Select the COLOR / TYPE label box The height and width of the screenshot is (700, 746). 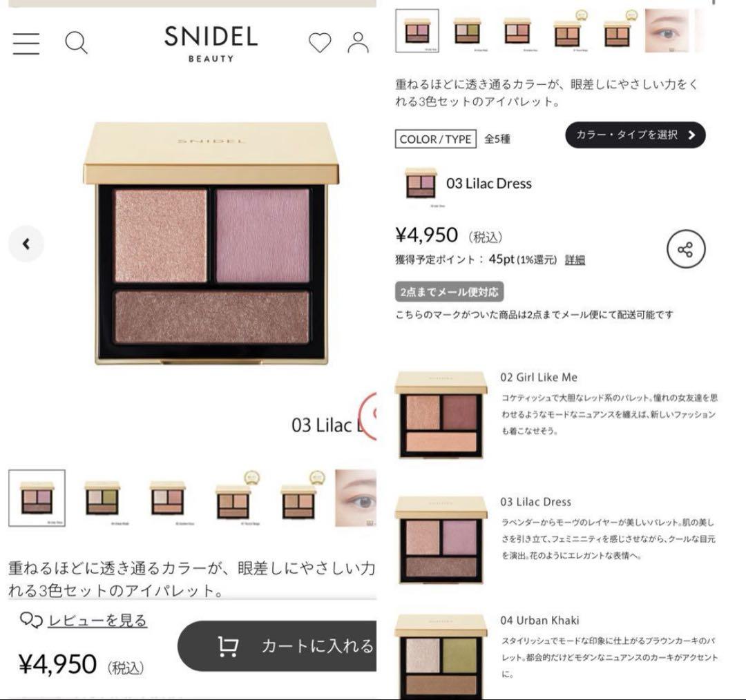(x=435, y=139)
